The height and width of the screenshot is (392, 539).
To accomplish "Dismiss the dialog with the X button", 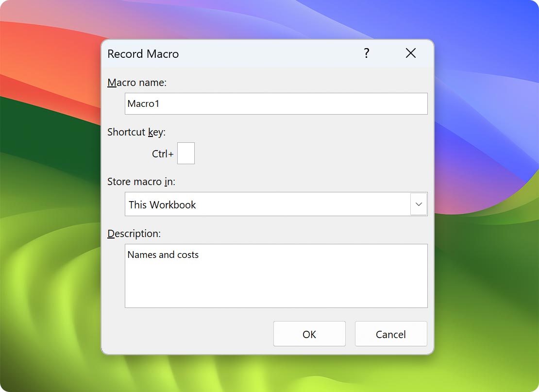I will 410,53.
